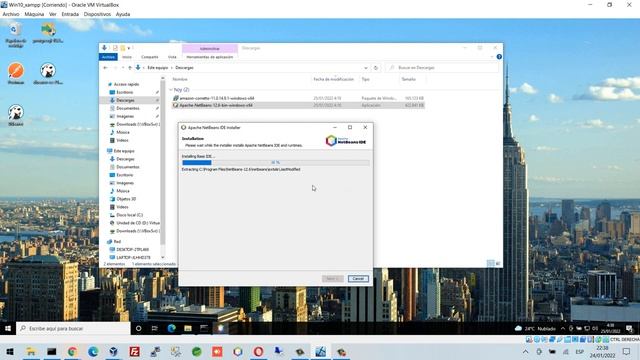640x360 pixels.
Task: Open the Vista ribbon tab
Action: [x=172, y=57]
